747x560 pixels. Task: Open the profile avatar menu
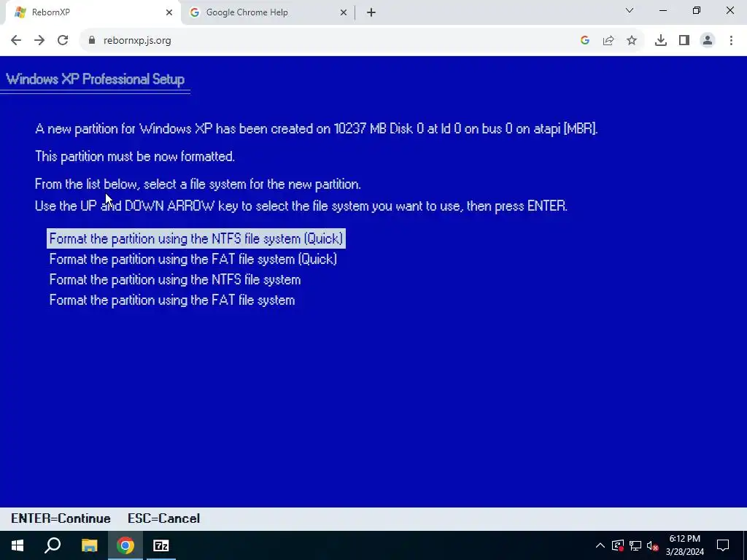[x=708, y=41]
